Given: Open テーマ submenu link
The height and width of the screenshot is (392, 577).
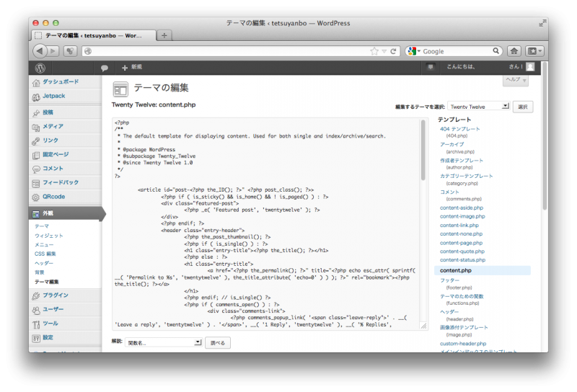Looking at the screenshot, I should pyautogui.click(x=42, y=226).
